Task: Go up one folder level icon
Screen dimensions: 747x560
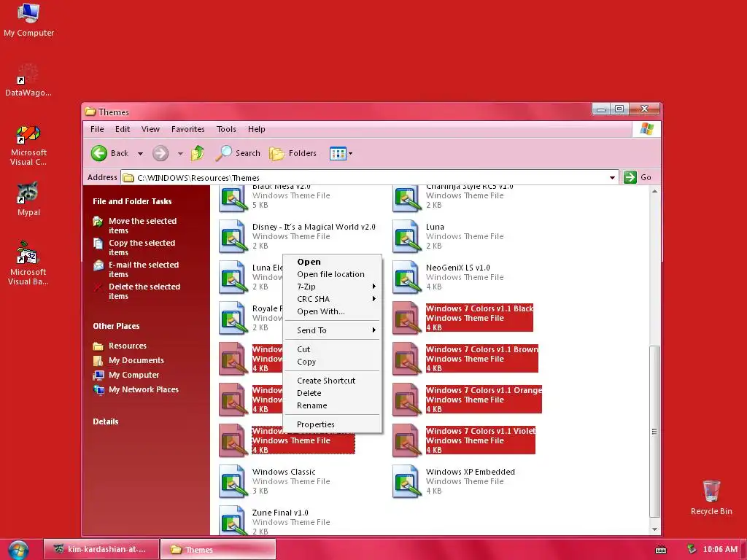Action: [198, 153]
